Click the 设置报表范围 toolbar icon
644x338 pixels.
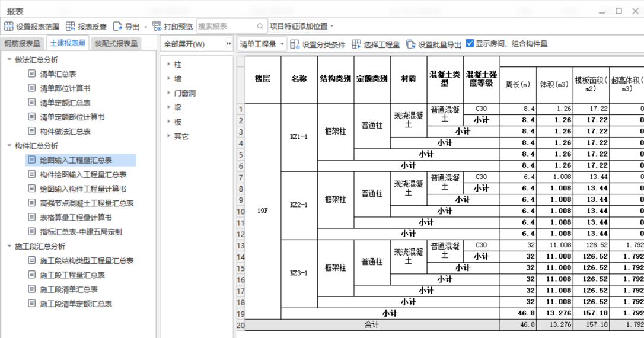click(x=9, y=27)
